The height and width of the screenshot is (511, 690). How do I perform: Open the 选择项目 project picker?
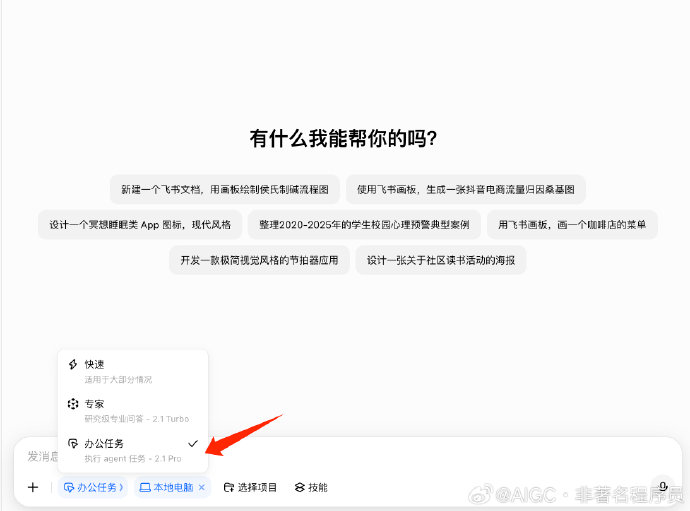(250, 487)
